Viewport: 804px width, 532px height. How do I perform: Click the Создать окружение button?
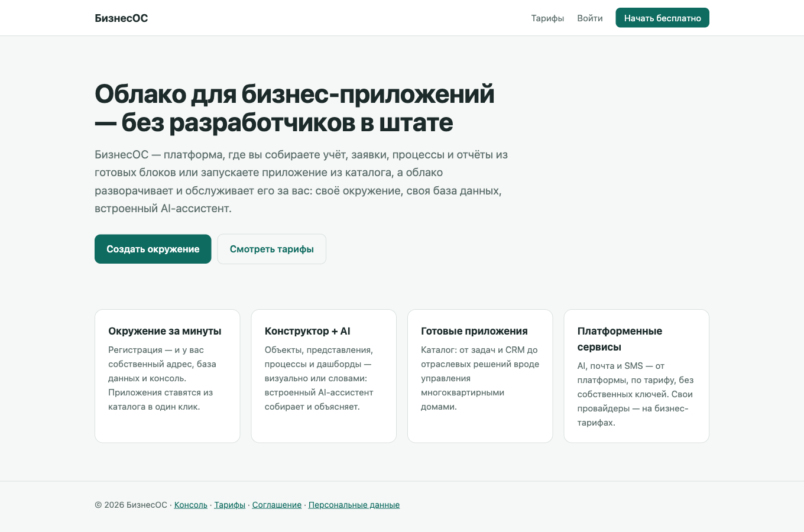(x=153, y=249)
